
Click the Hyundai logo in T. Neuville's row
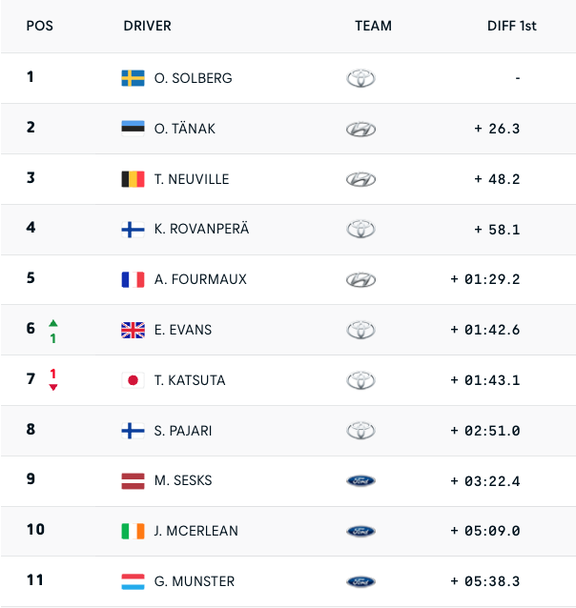click(361, 179)
